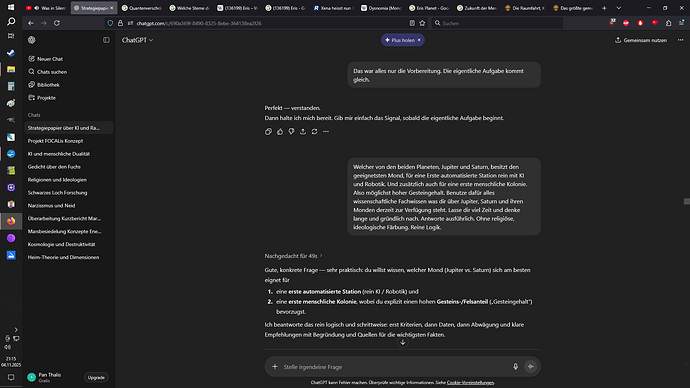Click the Upgrade button in the sidebar
Viewport: 690px width, 388px height.
96,377
